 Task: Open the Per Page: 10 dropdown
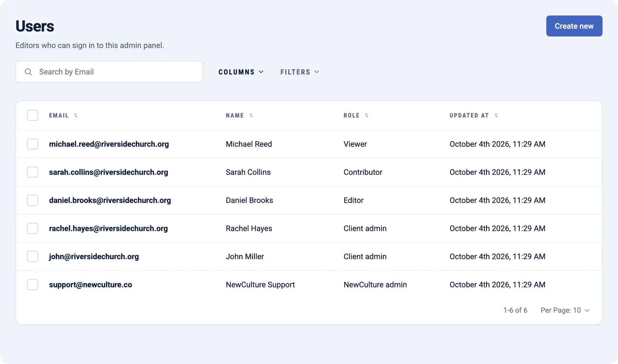pos(565,310)
